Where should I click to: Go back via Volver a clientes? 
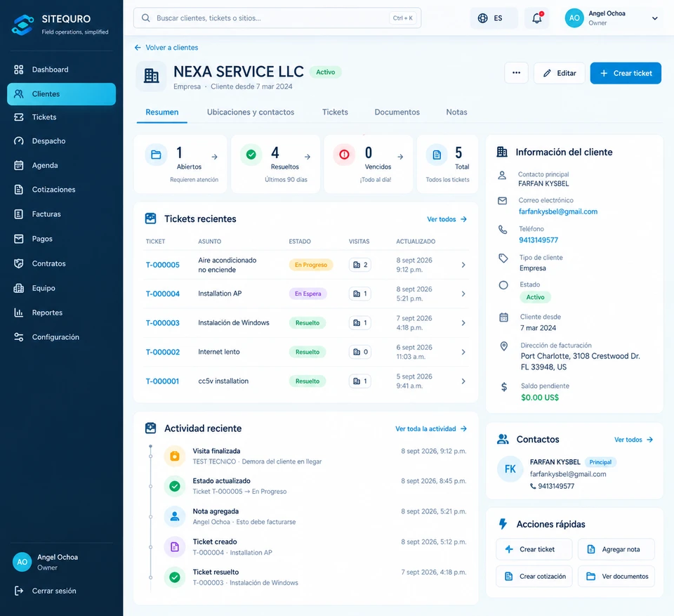(166, 47)
